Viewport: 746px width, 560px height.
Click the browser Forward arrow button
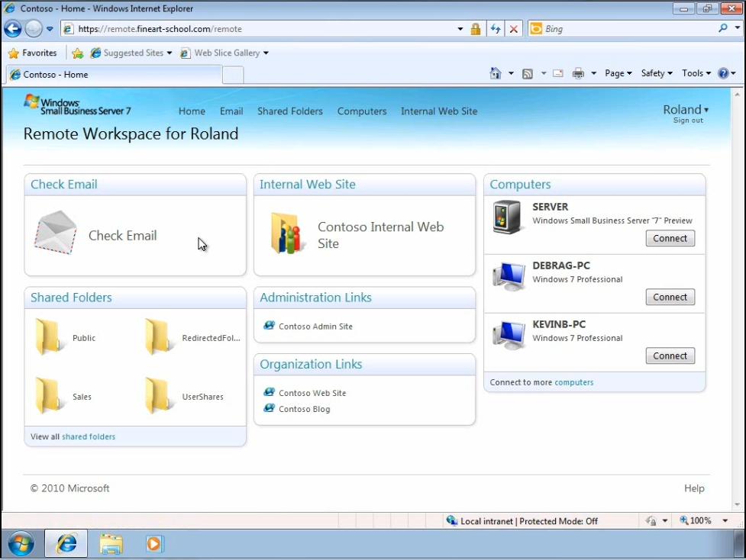[34, 29]
